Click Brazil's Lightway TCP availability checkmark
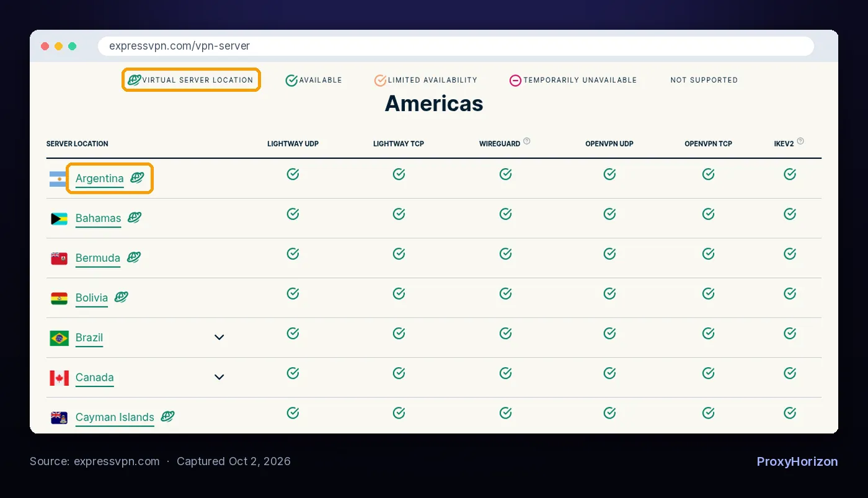This screenshot has height=498, width=868. click(399, 334)
